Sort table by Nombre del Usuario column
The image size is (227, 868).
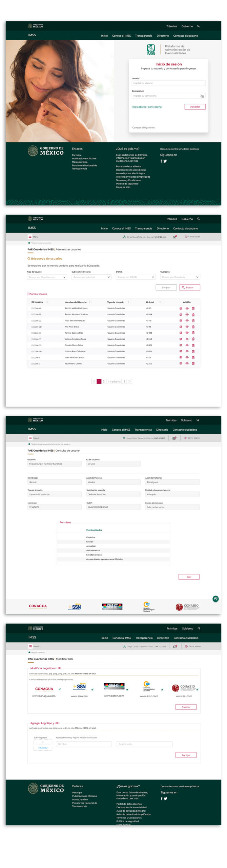tap(89, 302)
